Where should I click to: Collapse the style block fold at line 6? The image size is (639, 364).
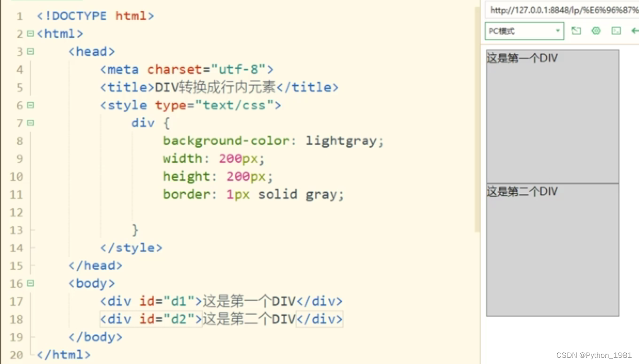pos(30,105)
